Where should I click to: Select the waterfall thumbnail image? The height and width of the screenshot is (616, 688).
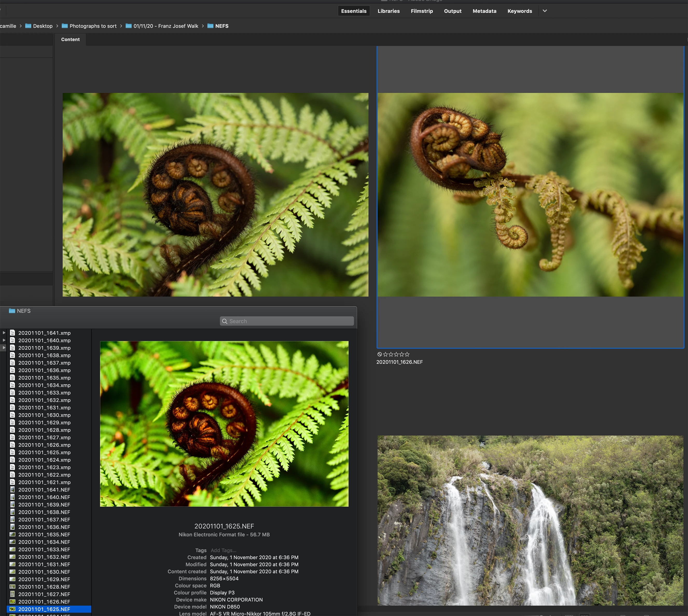point(530,520)
